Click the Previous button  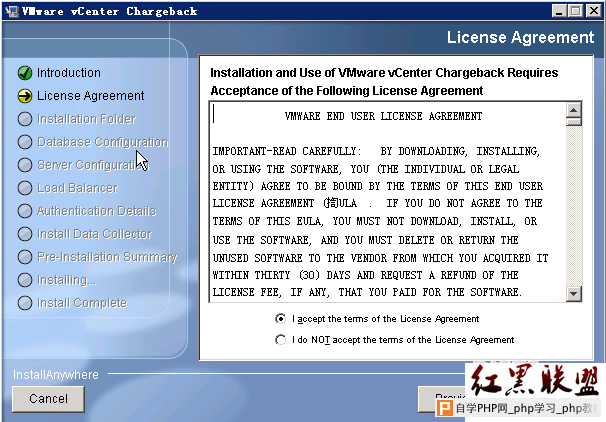(442, 399)
